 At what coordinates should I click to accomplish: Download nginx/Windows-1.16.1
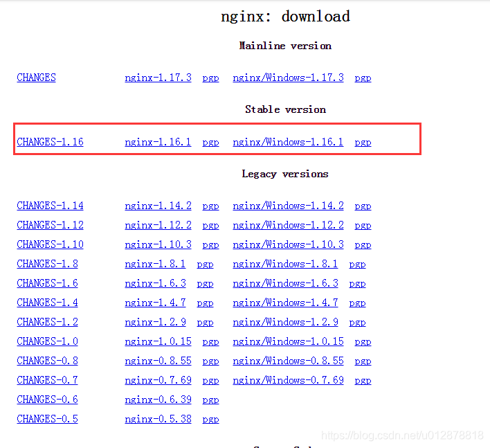(288, 142)
